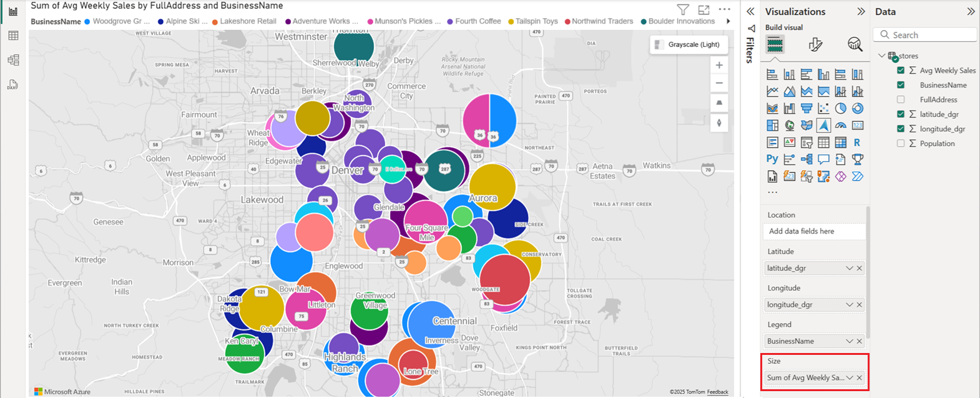
Task: Open the latitude_dgr field dropdown arrow
Action: coord(849,268)
